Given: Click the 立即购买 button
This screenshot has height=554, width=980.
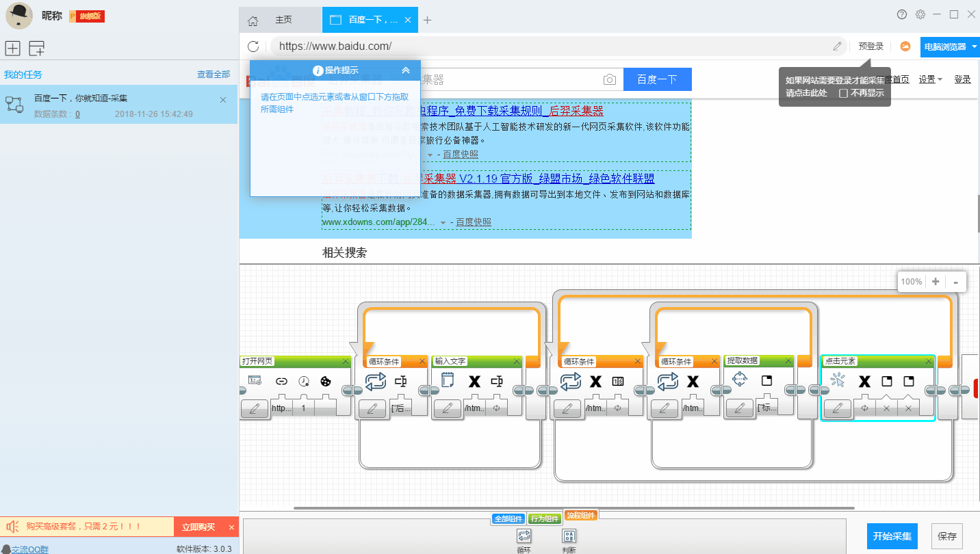Looking at the screenshot, I should 198,527.
